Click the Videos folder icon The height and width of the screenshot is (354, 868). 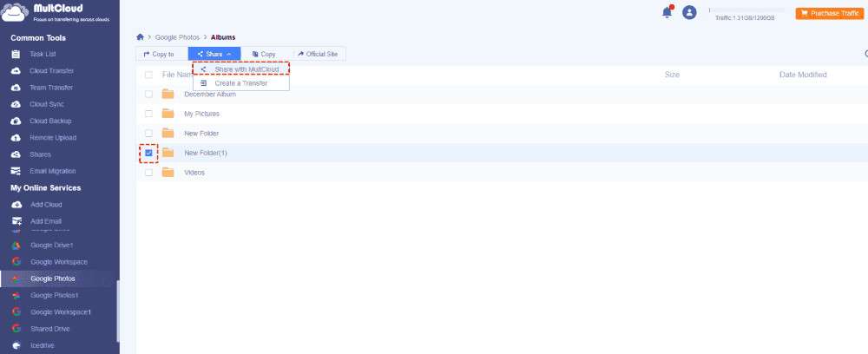(x=168, y=173)
